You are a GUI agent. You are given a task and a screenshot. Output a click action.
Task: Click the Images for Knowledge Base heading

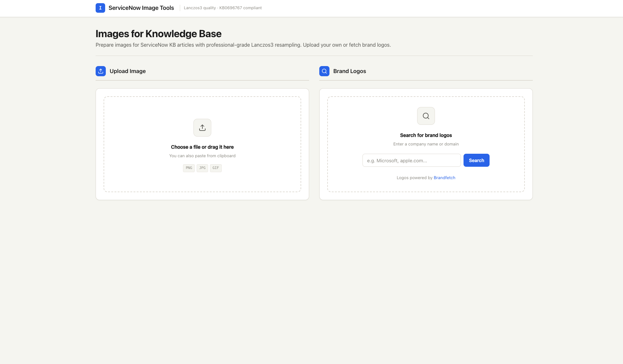pos(159,34)
